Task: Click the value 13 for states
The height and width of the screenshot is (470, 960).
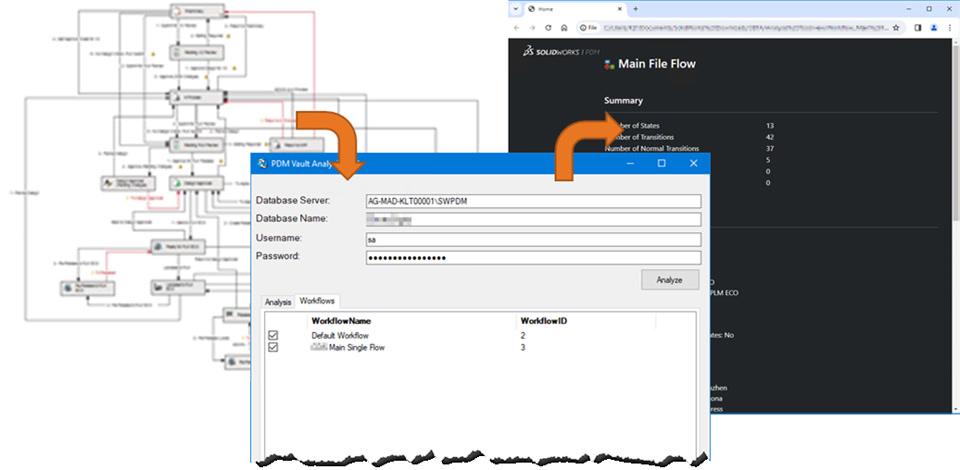Action: (x=770, y=125)
